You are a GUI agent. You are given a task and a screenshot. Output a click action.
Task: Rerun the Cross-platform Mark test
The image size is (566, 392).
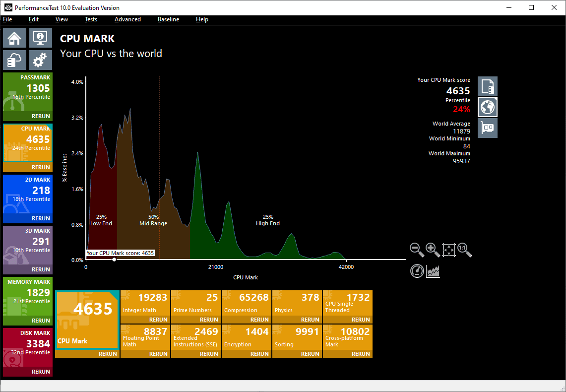[348, 354]
